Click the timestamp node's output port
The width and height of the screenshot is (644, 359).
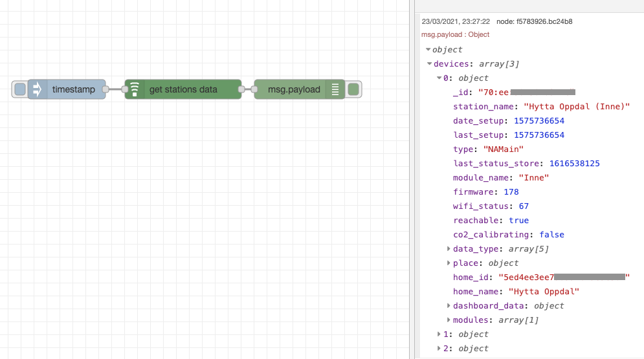[x=105, y=89]
